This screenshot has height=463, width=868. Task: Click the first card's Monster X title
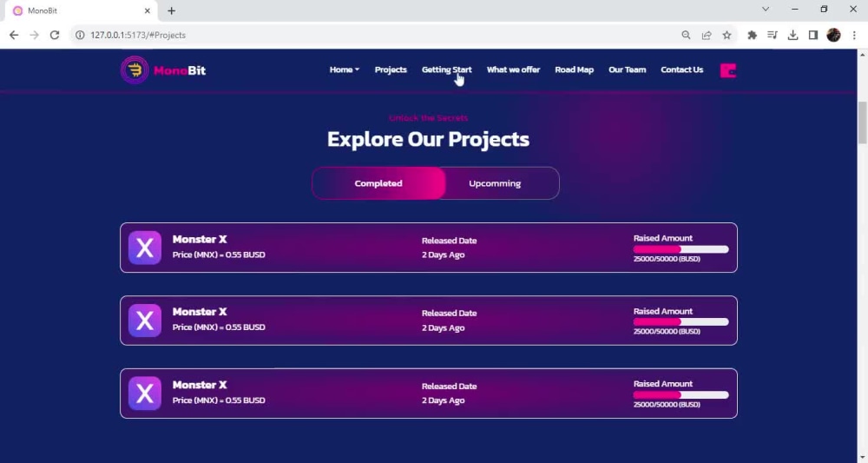(200, 239)
